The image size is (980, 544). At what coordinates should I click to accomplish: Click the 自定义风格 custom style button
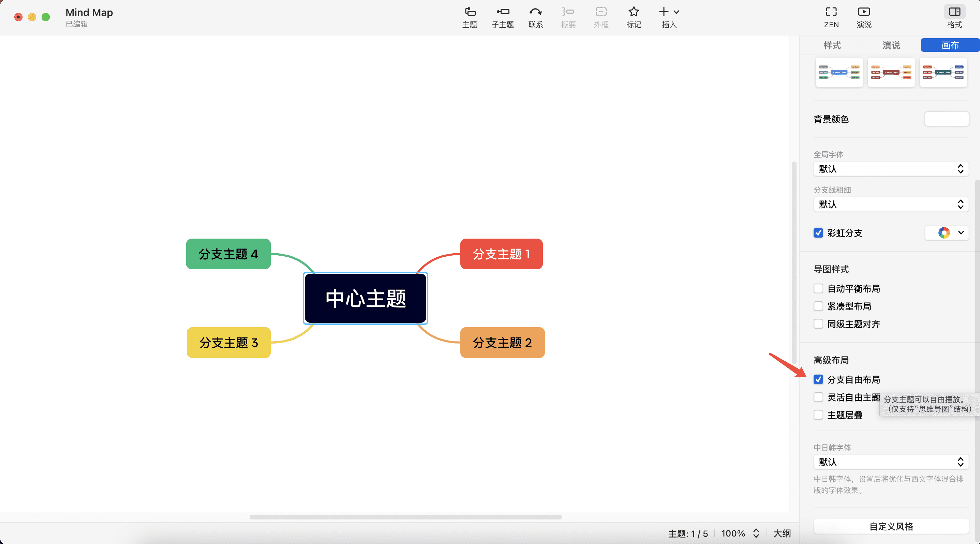[x=891, y=527]
